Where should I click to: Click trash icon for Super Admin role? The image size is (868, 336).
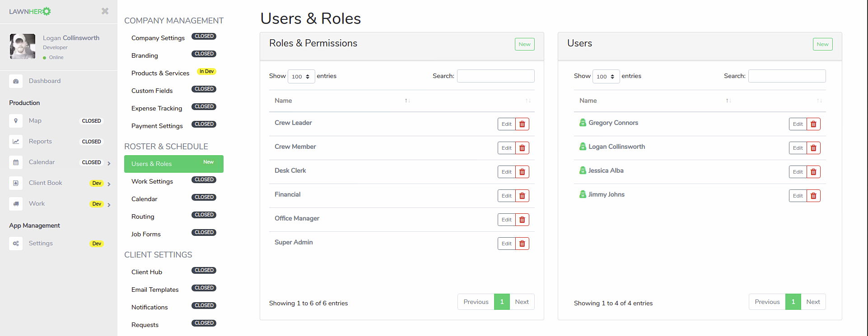point(522,244)
